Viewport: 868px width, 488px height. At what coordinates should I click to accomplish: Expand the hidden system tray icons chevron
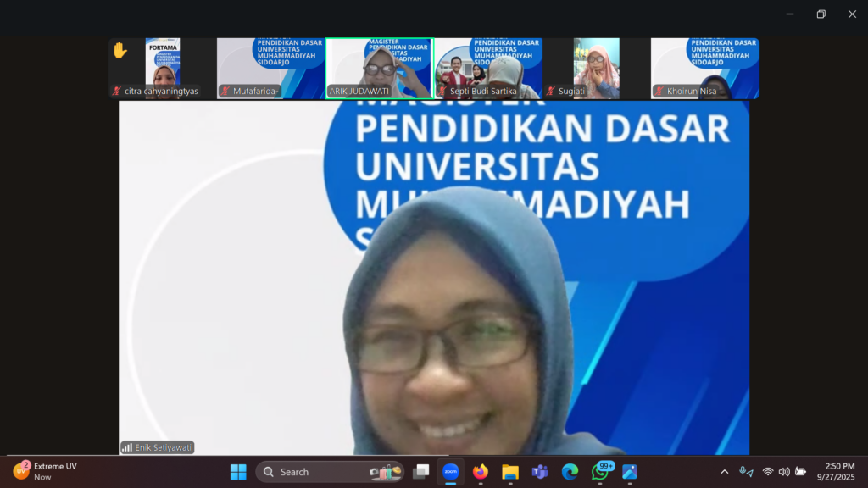click(725, 472)
